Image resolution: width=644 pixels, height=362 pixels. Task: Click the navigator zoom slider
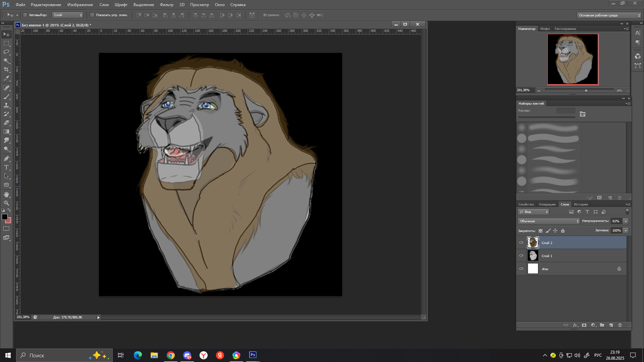tap(586, 90)
